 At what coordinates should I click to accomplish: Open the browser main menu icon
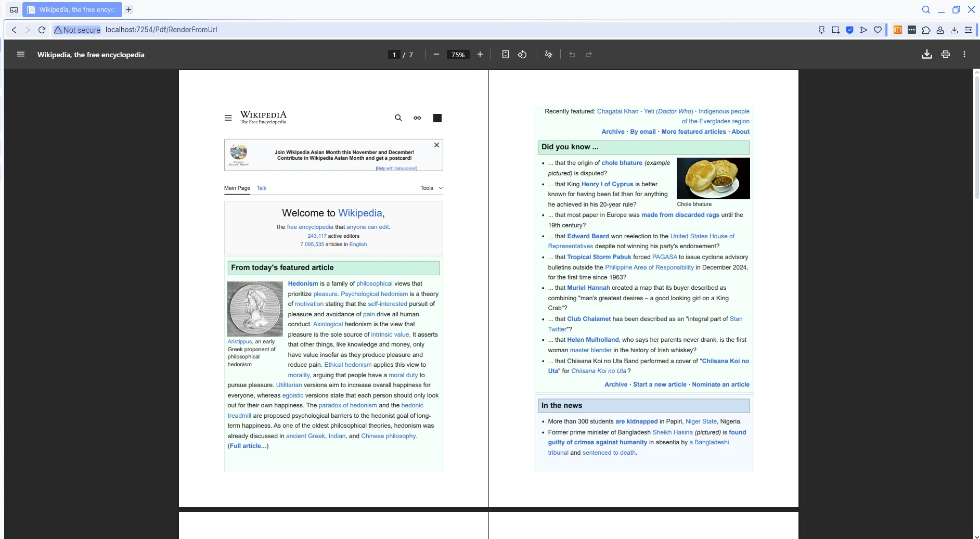(x=968, y=30)
